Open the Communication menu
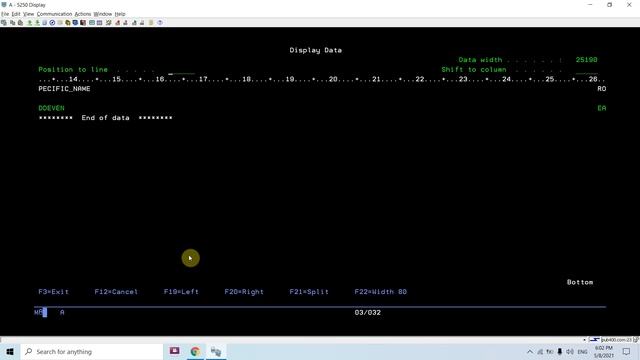 coord(54,14)
